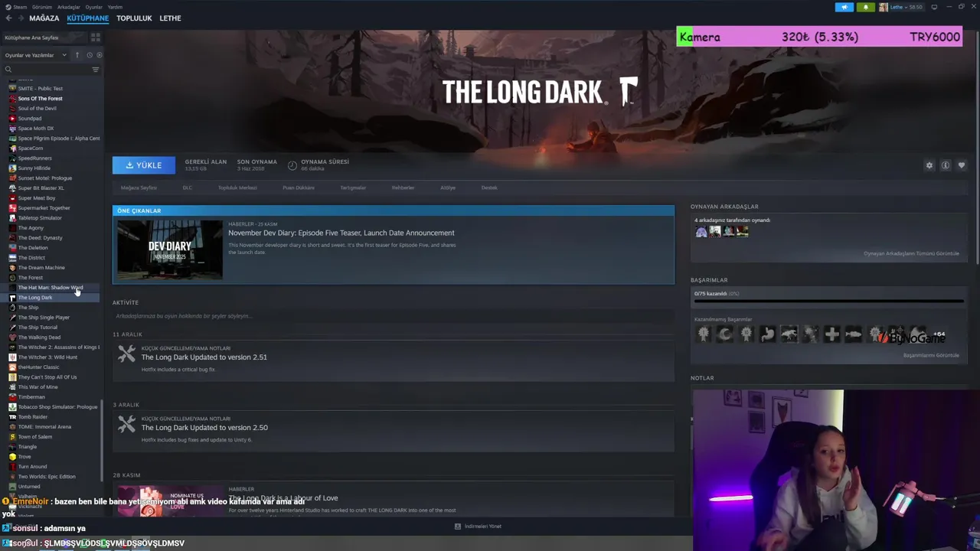Click the blue YÜKLE install button
The width and height of the screenshot is (980, 551).
(143, 165)
